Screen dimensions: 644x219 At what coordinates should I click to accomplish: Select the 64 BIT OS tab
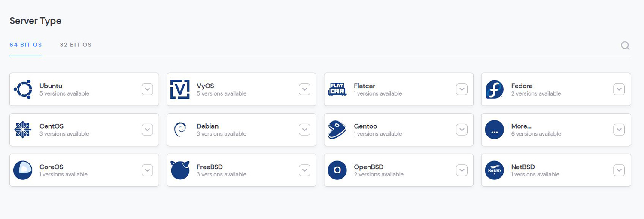(26, 45)
